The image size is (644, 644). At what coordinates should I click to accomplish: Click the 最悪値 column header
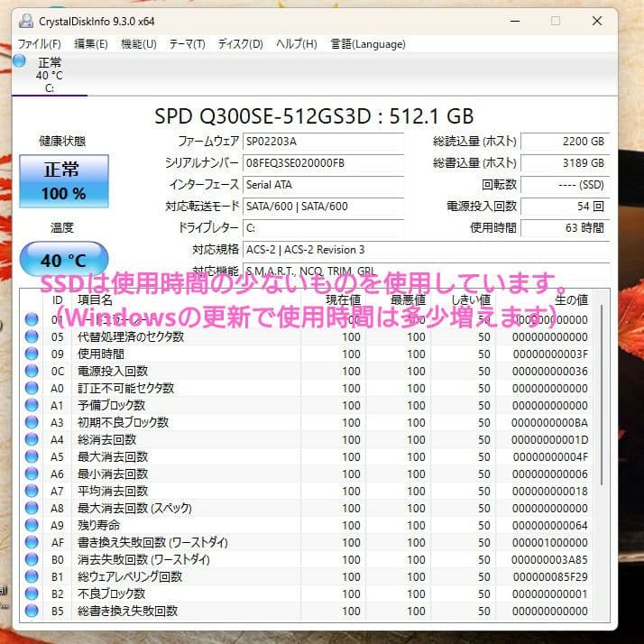(408, 300)
